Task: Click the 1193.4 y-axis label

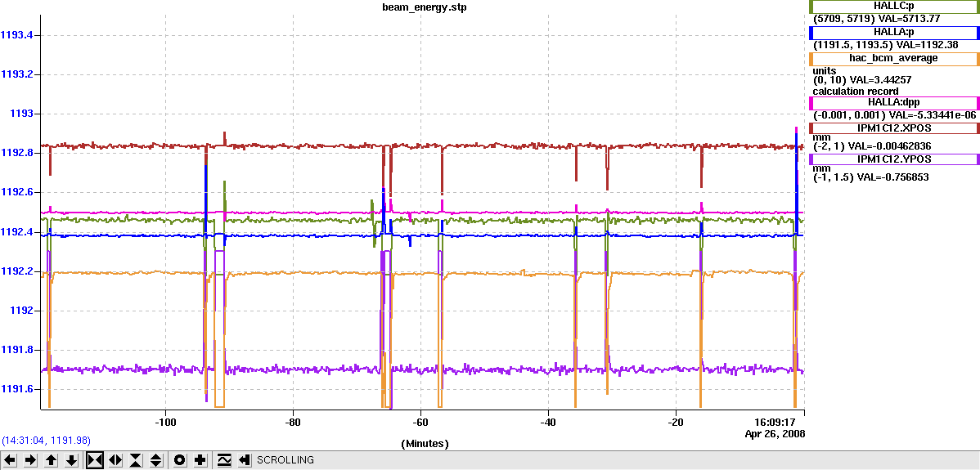Action: pos(17,35)
